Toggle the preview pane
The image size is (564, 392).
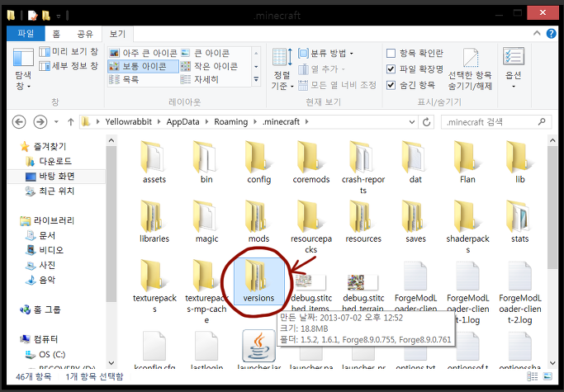point(69,52)
